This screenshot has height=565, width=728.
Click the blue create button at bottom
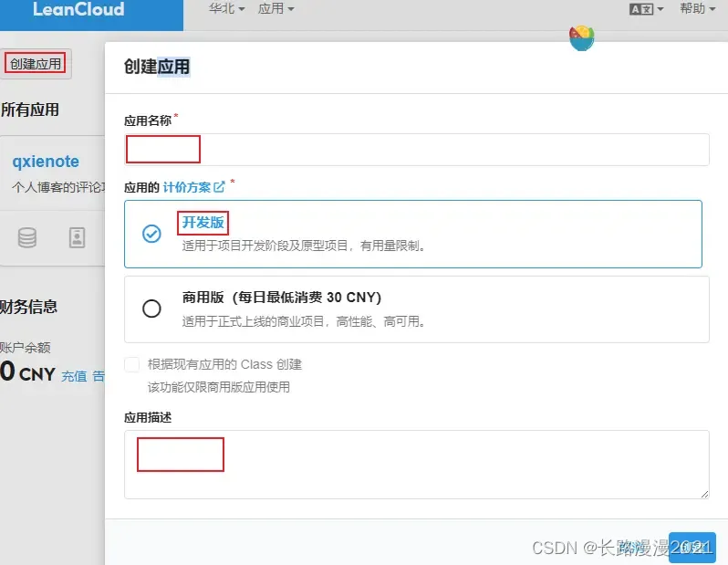point(692,548)
